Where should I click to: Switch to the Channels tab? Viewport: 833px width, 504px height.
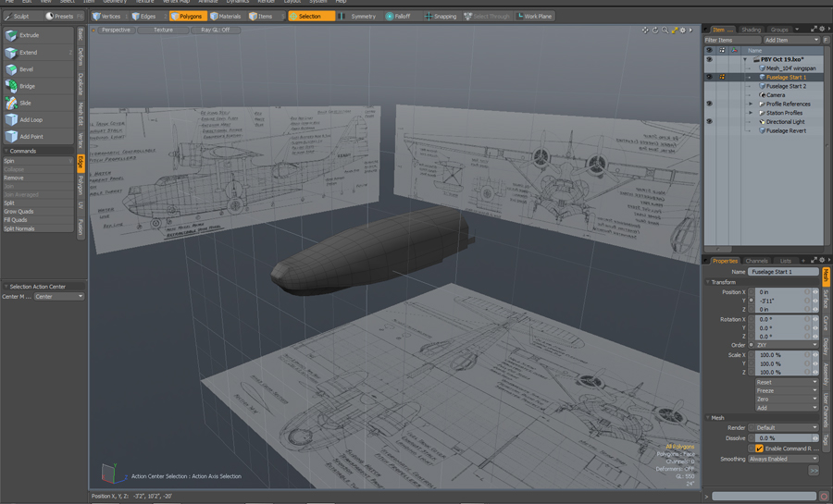[756, 261]
